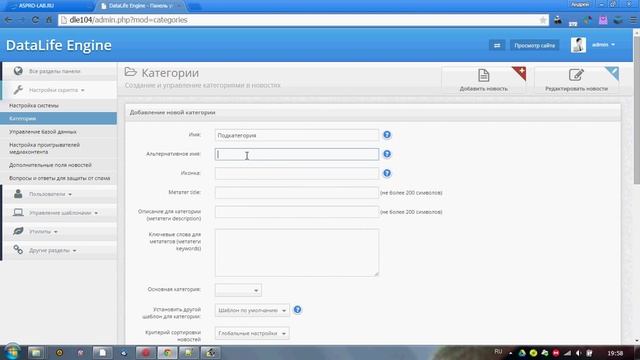Click the Добавить новость label
This screenshot has height=360, width=640.
click(x=484, y=89)
